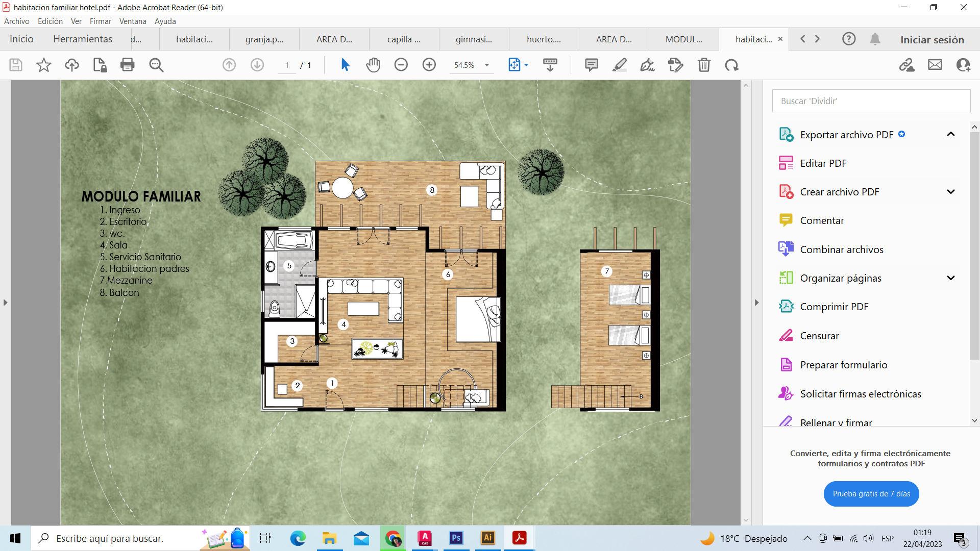Collapse Exportar archivo PDF section
The height and width of the screenshot is (551, 980).
point(950,134)
